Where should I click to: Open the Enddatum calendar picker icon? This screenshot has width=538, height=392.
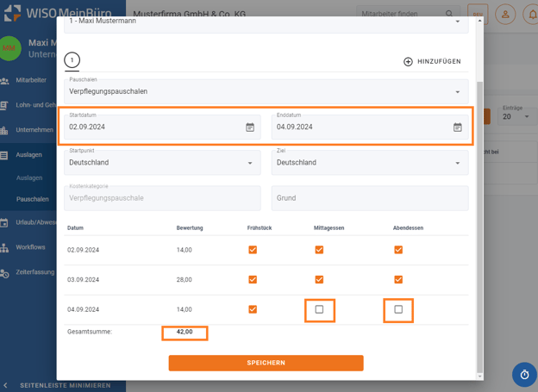coord(458,128)
